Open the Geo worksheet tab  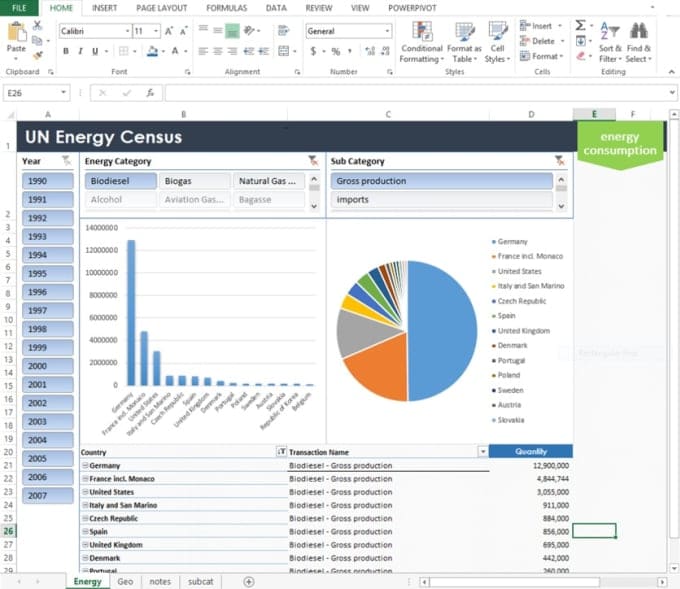coord(125,581)
